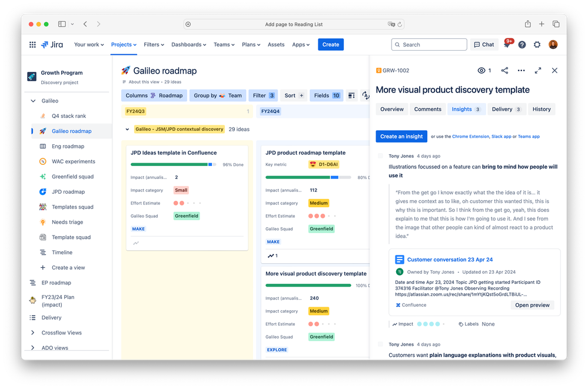This screenshot has width=588, height=388.
Task: Open Chat from the top bar
Action: coord(484,45)
